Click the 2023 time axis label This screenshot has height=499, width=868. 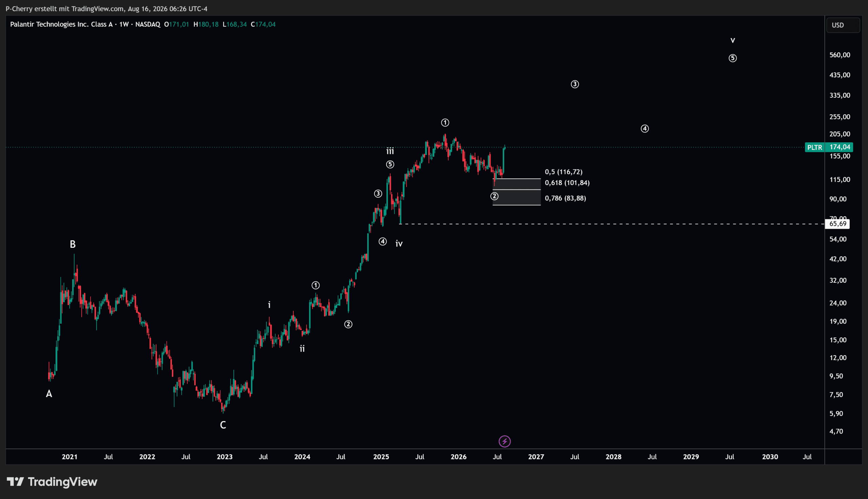pyautogui.click(x=224, y=457)
